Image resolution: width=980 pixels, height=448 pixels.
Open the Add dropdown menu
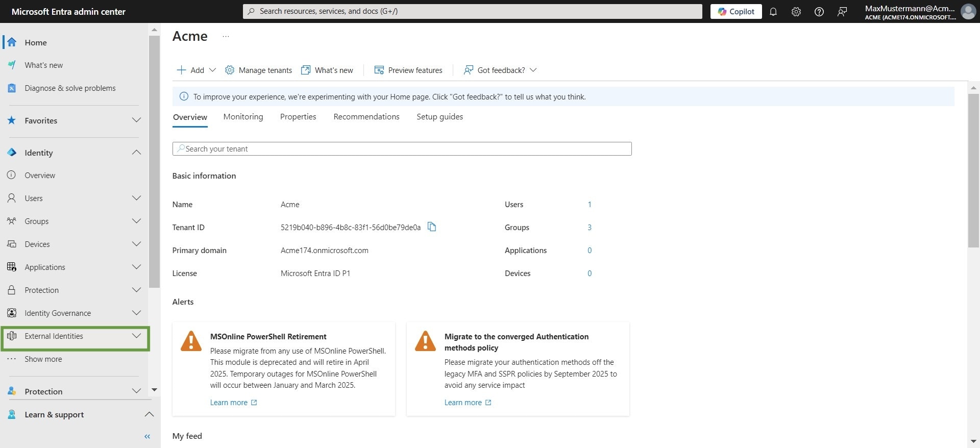[x=197, y=70]
